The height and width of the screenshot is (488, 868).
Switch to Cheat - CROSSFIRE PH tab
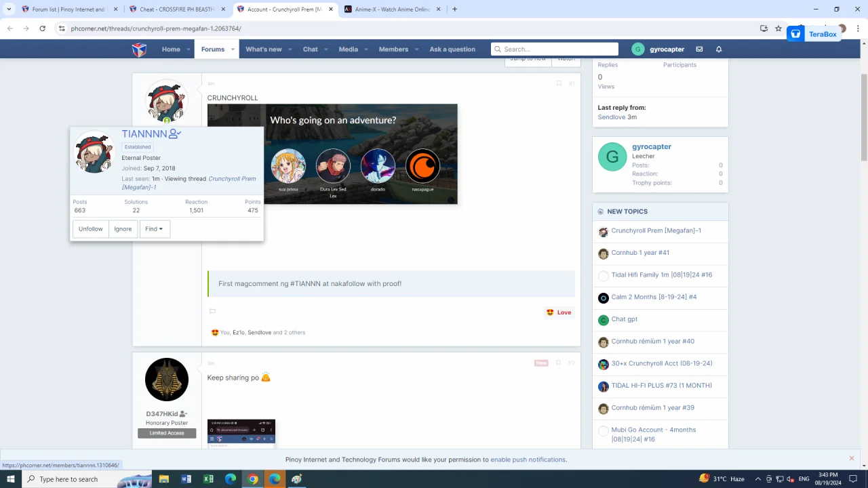pos(176,9)
